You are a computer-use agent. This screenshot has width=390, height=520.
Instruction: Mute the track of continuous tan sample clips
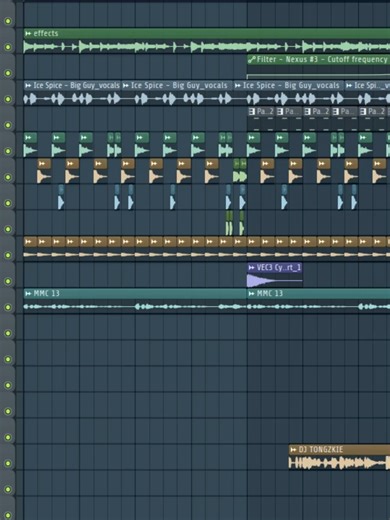click(x=8, y=255)
